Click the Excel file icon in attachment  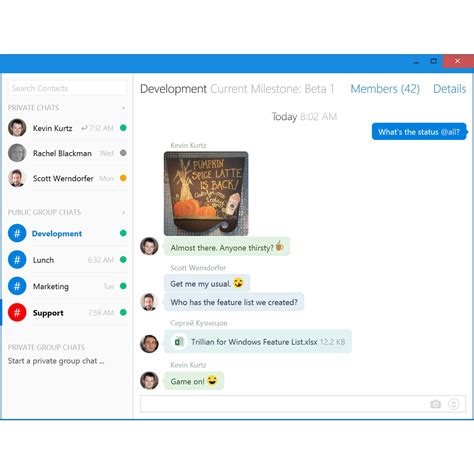click(179, 342)
